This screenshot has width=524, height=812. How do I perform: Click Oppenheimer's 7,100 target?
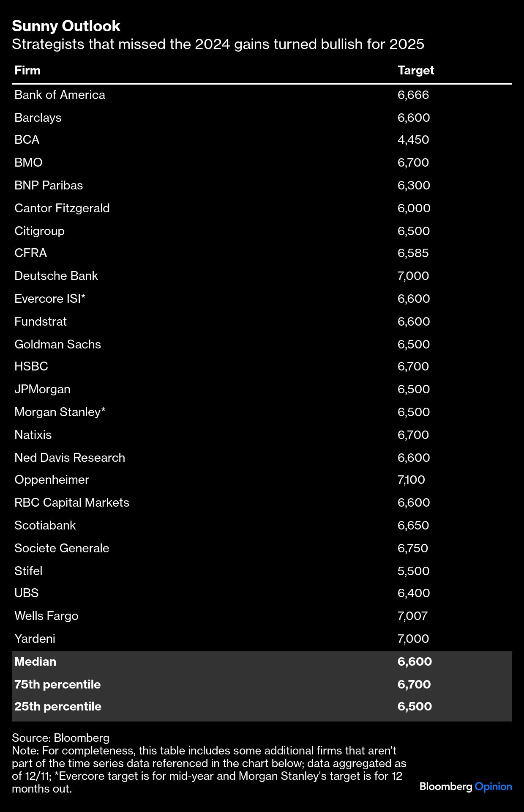pos(411,480)
